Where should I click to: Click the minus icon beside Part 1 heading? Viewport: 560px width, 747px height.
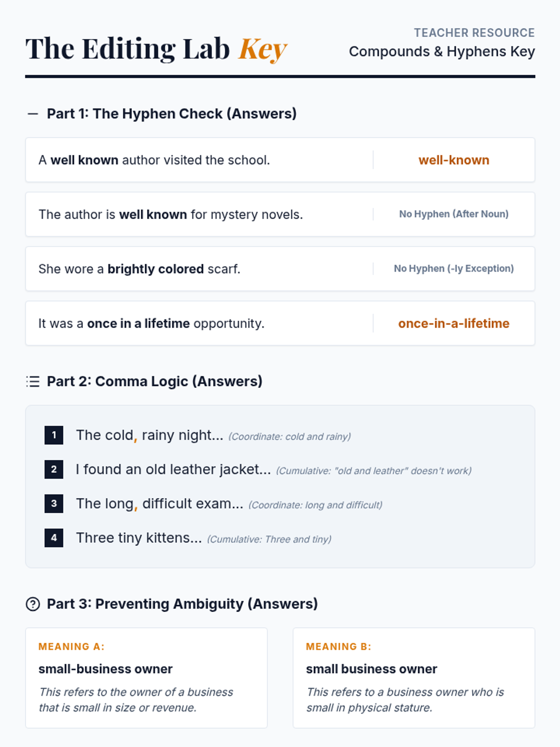pos(33,113)
